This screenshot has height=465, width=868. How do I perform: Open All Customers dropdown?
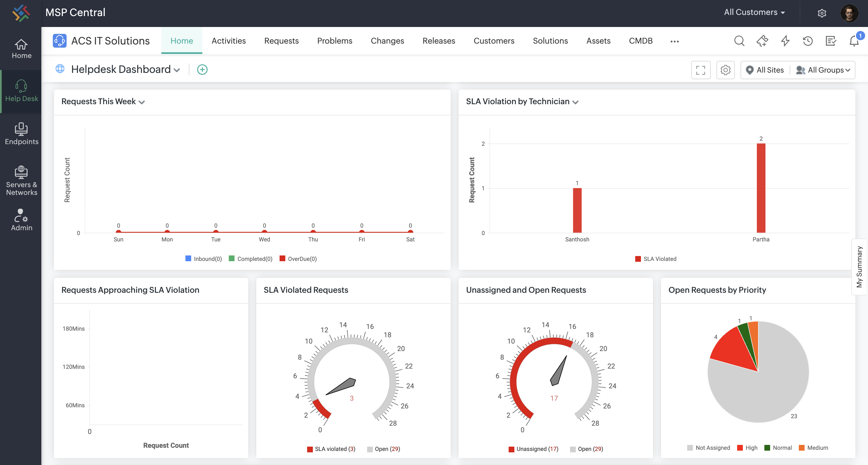(754, 12)
